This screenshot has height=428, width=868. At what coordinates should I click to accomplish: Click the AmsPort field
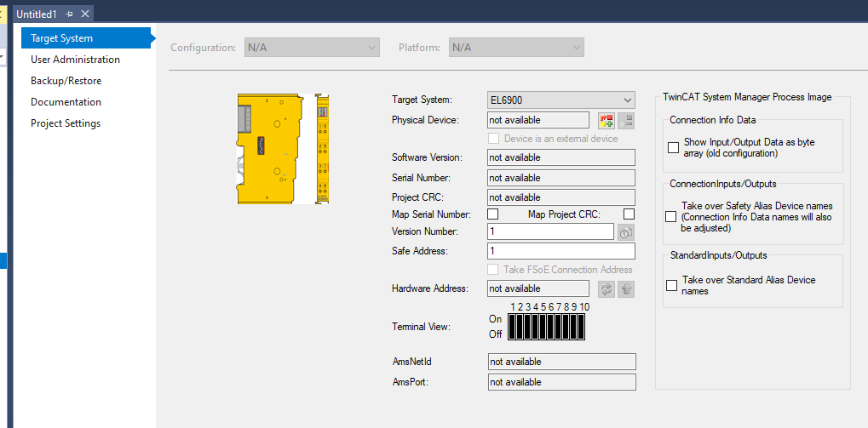click(562, 382)
